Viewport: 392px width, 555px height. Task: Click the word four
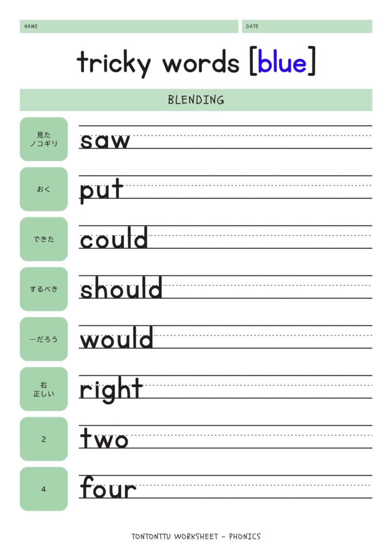[108, 487]
